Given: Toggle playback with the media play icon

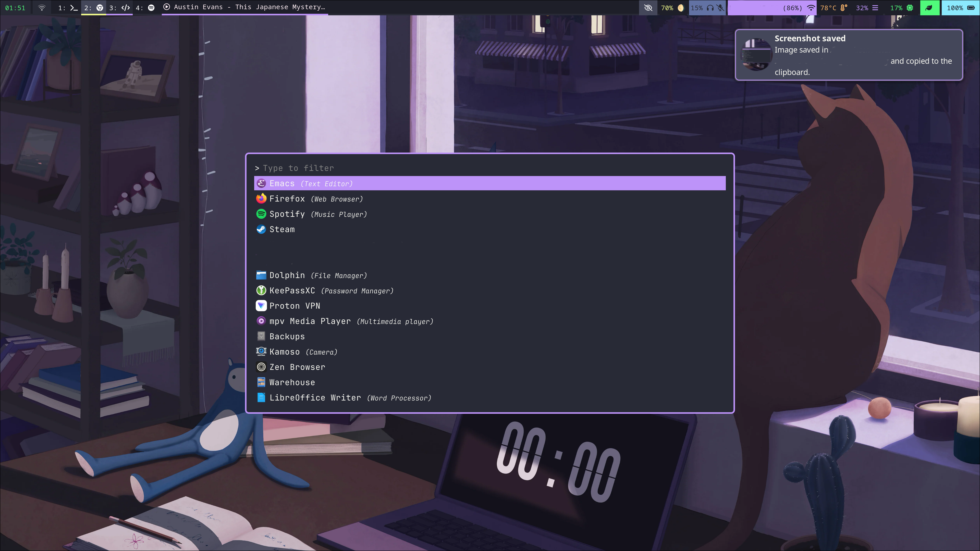Looking at the screenshot, I should point(166,7).
